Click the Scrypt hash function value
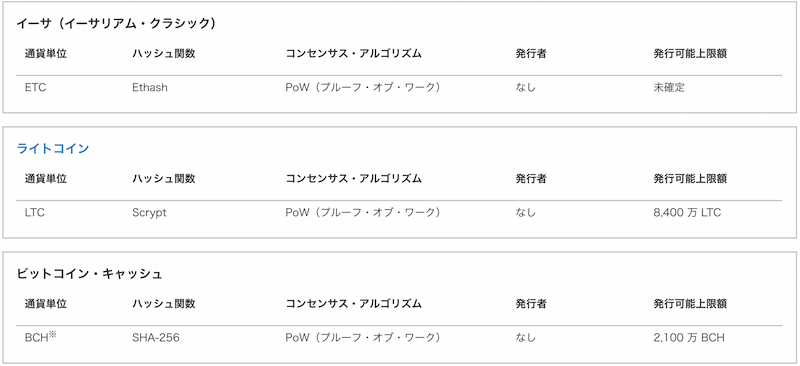Viewport: 800px width, 366px height. pos(149,213)
